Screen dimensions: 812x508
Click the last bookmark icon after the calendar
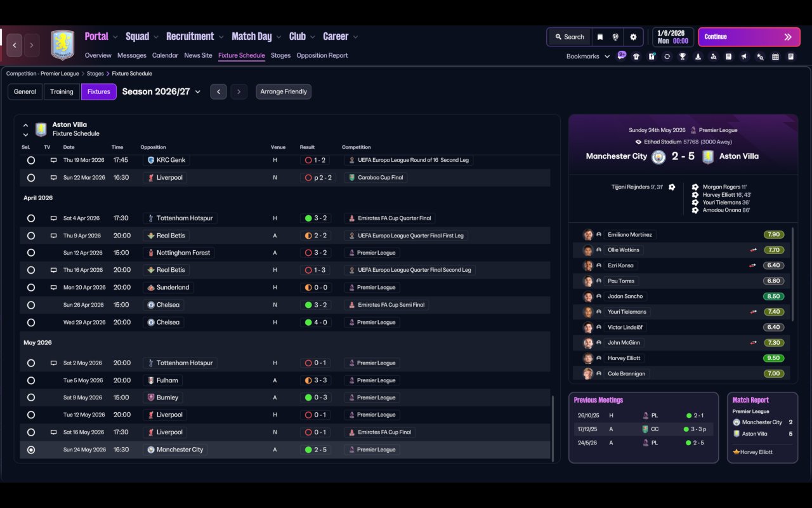pos(791,57)
